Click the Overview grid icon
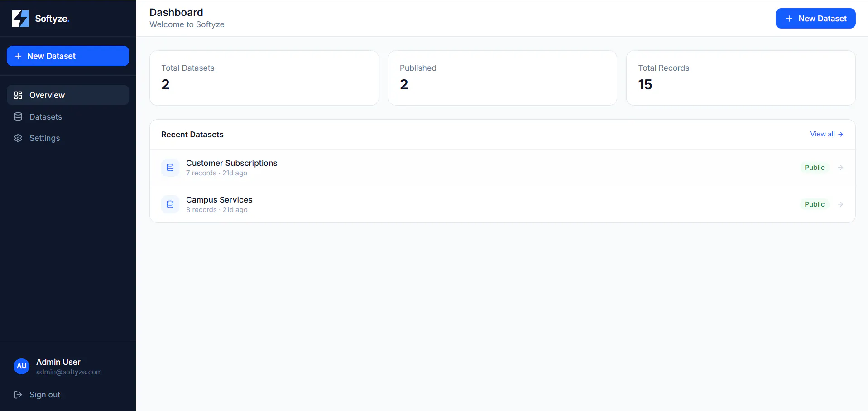 pos(18,95)
